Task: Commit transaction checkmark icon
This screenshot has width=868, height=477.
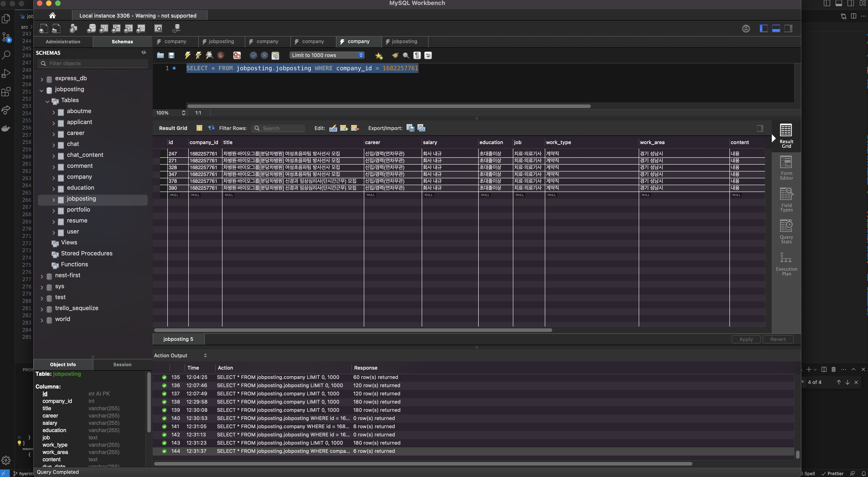Action: tap(253, 55)
